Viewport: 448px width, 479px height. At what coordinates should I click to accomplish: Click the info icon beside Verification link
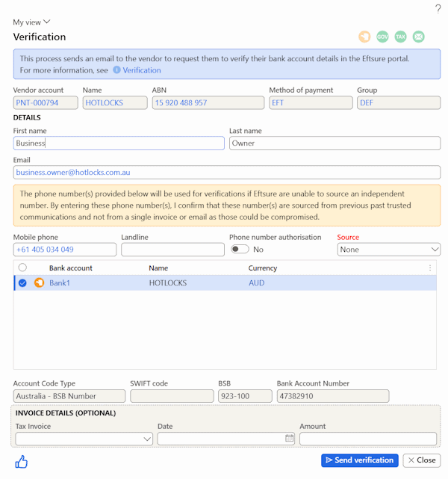pos(116,70)
